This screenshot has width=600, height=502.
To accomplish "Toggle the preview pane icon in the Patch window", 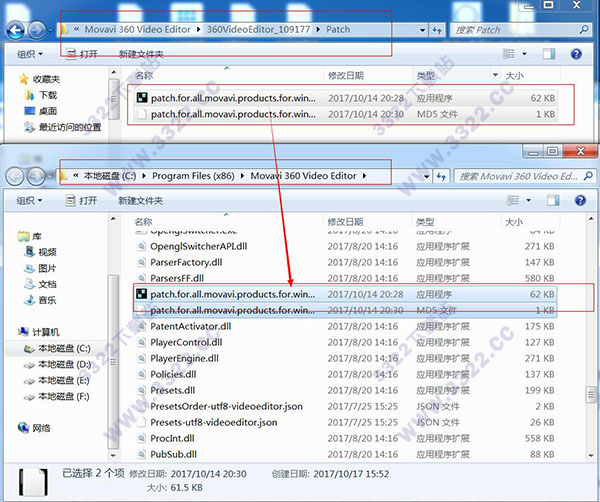I will coord(549,54).
